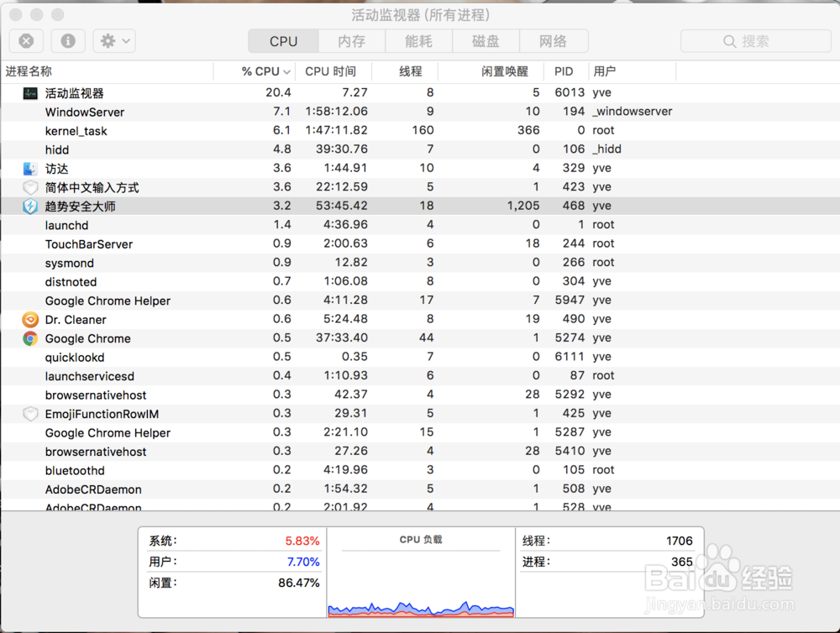
Task: Switch to the 磁盘 tab
Action: [x=486, y=41]
